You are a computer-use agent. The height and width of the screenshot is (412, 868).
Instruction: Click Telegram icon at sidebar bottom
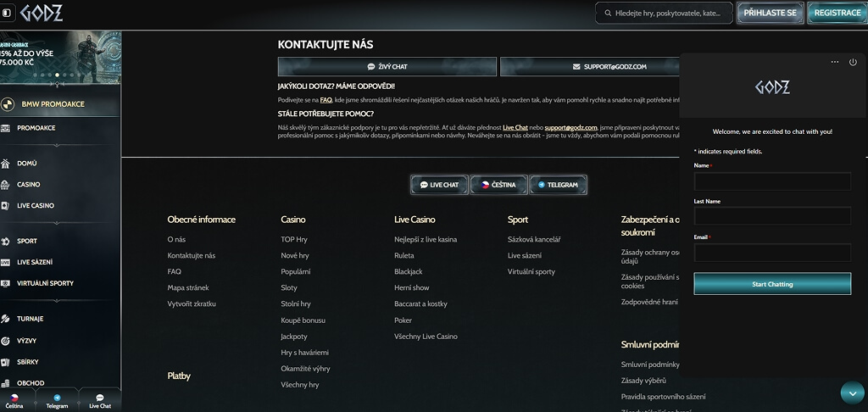pyautogui.click(x=57, y=398)
